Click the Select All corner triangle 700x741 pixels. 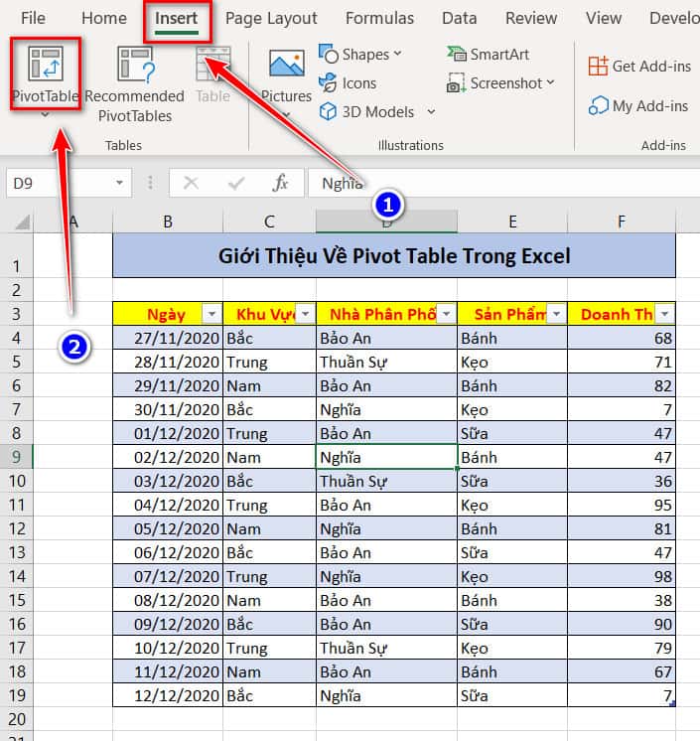[22, 222]
